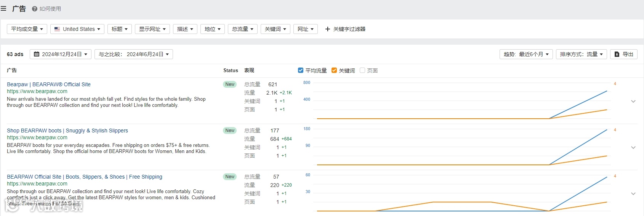Open the 趋势 最近6个月 dropdown
This screenshot has height=216, width=644.
[x=526, y=54]
